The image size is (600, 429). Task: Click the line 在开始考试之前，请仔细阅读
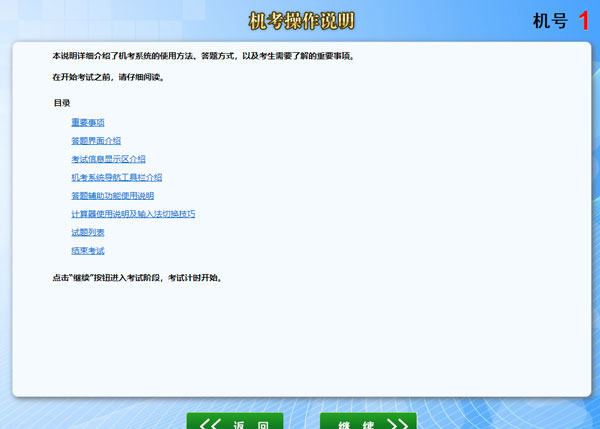point(109,77)
